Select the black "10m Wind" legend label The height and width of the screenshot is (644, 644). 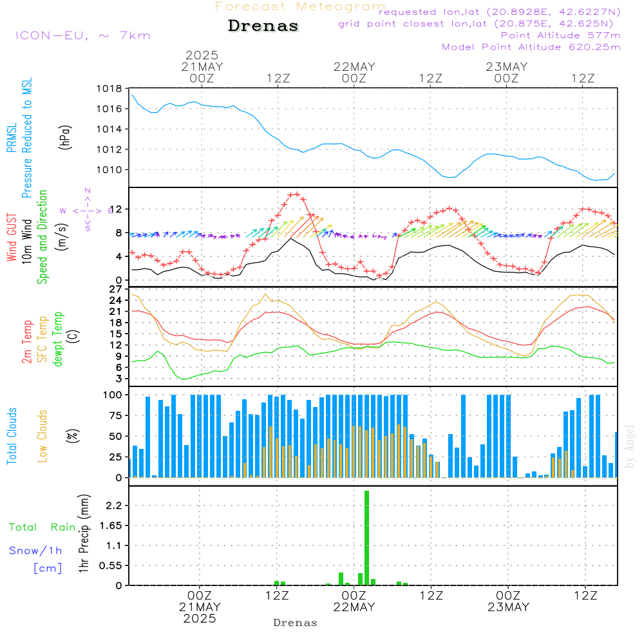(26, 241)
